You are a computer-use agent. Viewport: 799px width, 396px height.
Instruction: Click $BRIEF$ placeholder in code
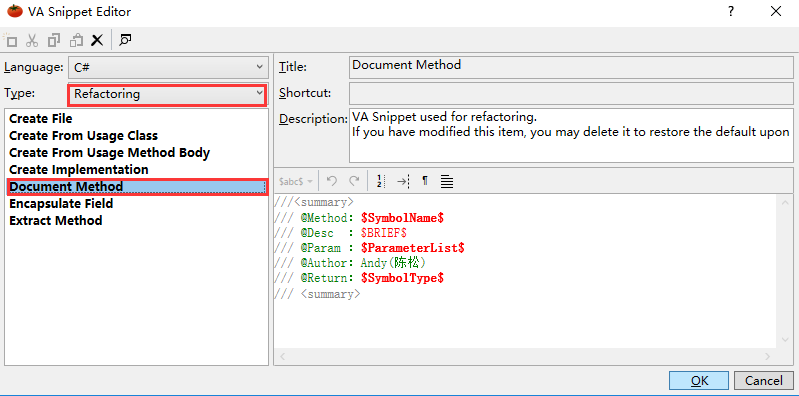point(384,233)
